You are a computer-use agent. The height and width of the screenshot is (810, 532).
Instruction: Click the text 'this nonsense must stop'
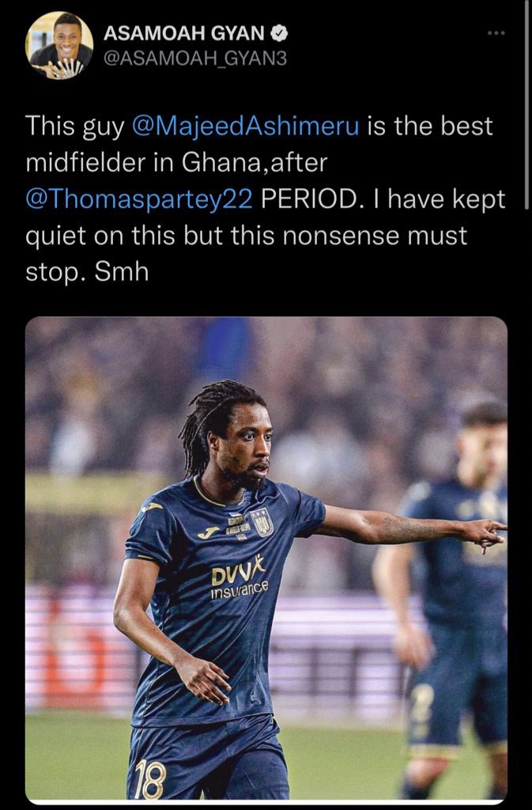point(246,254)
